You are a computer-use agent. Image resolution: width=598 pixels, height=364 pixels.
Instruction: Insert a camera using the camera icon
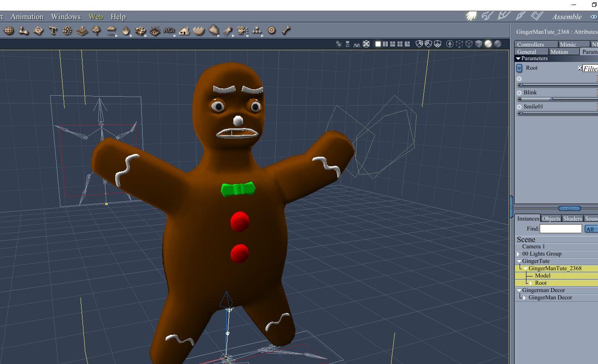242,31
